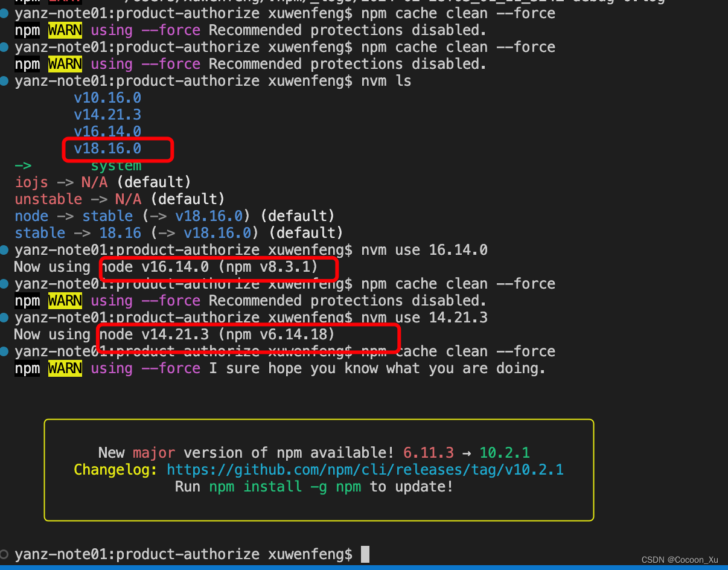This screenshot has width=728, height=570.
Task: Click the decoration dot beside 'nvm use 14.21.3'
Action: coord(5,317)
